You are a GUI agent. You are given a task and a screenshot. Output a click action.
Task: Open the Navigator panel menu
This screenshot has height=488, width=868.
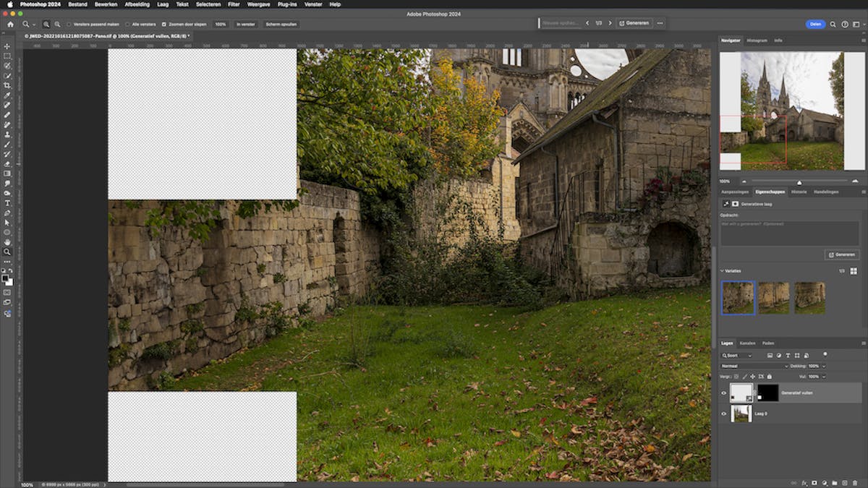click(863, 40)
